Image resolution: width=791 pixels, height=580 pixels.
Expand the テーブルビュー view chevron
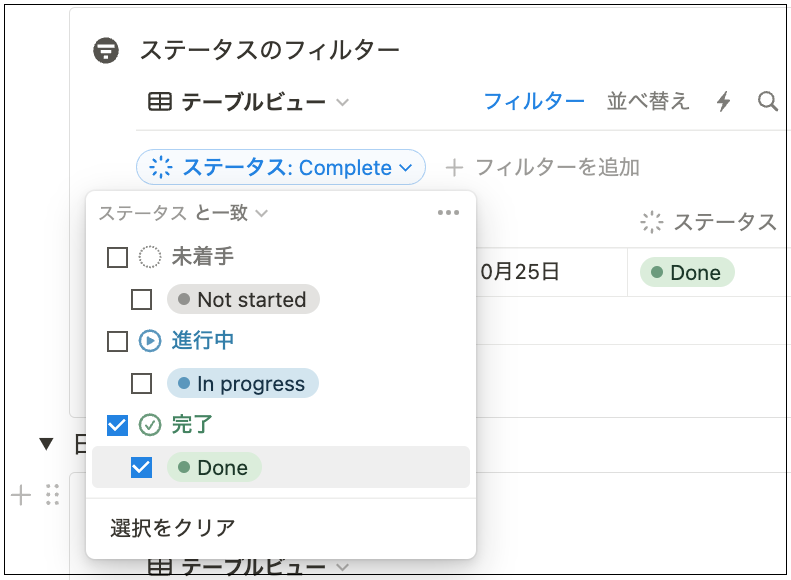pyautogui.click(x=342, y=102)
